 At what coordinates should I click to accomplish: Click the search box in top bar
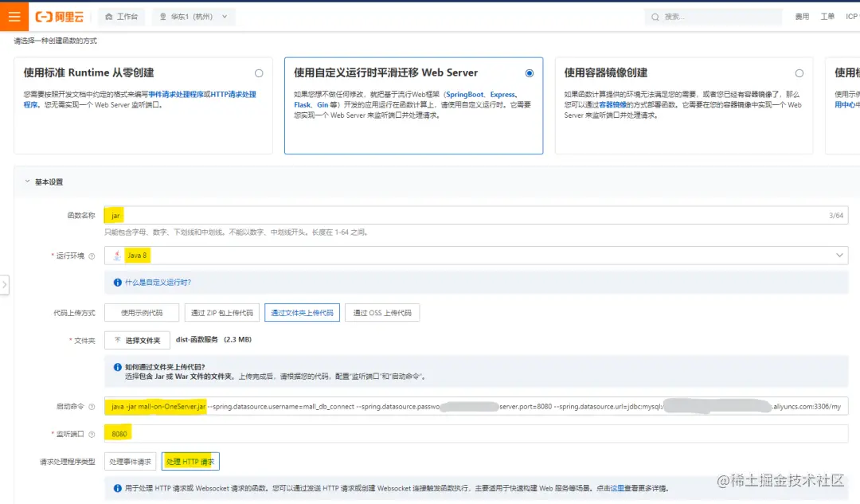point(713,17)
